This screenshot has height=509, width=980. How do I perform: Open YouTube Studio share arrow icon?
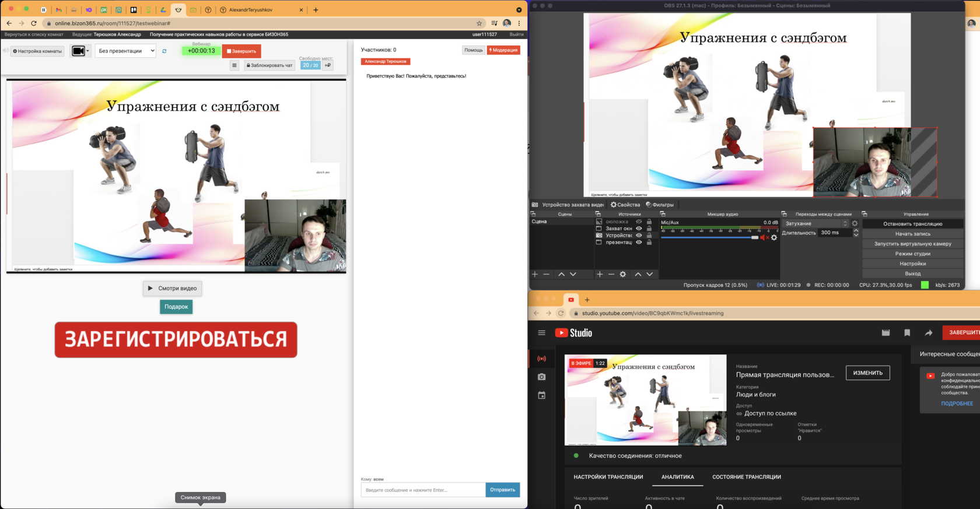(929, 333)
